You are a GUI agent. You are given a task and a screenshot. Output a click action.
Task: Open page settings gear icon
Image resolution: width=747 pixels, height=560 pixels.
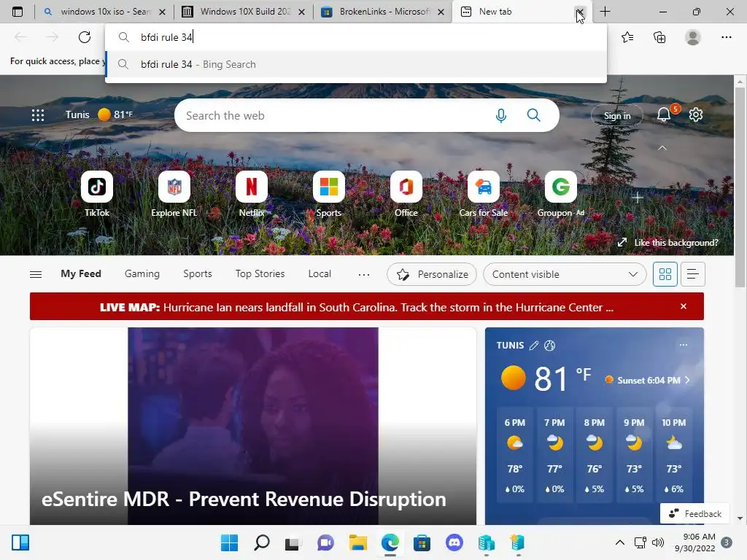point(696,114)
